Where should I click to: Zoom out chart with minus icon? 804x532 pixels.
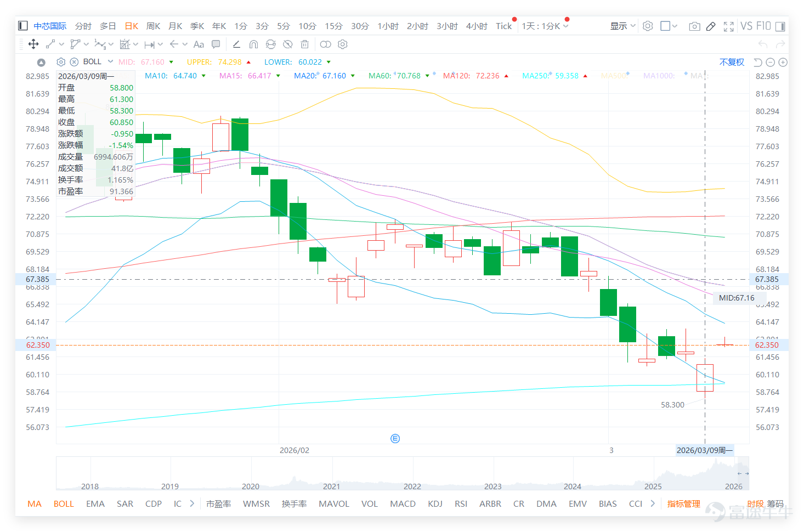770,62
